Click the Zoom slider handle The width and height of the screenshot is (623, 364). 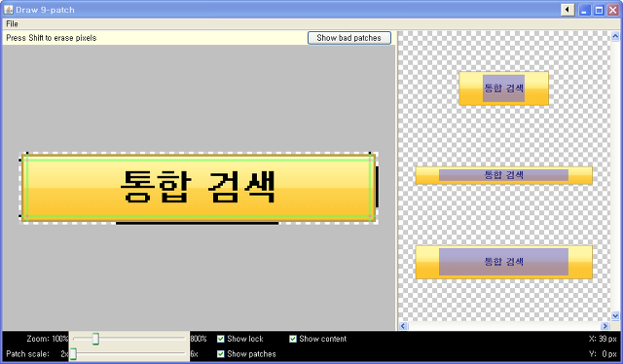click(95, 339)
